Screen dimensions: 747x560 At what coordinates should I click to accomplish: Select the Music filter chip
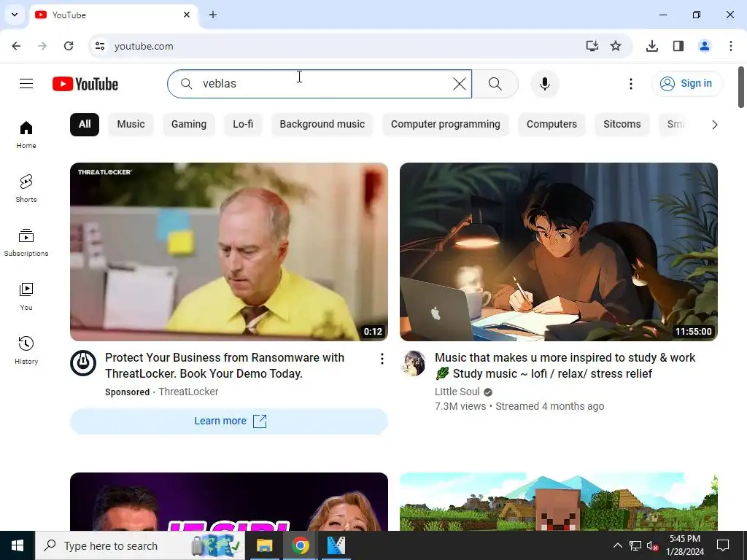(131, 124)
